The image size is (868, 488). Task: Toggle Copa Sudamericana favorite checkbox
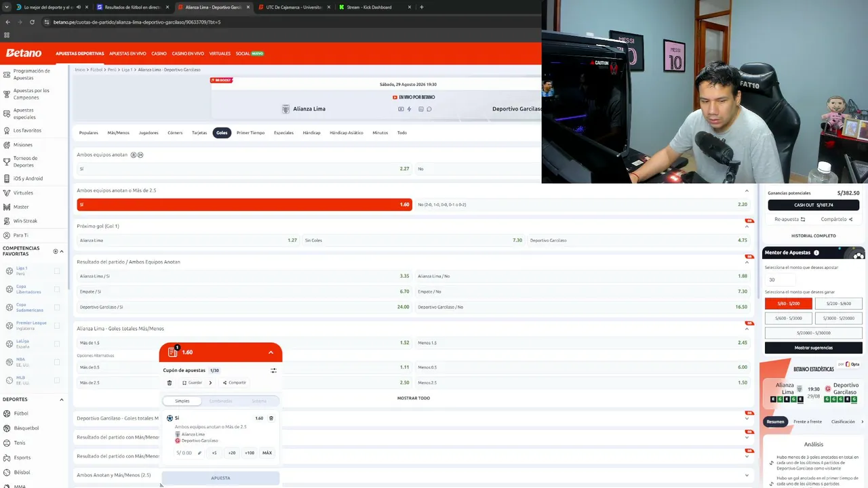pyautogui.click(x=57, y=308)
